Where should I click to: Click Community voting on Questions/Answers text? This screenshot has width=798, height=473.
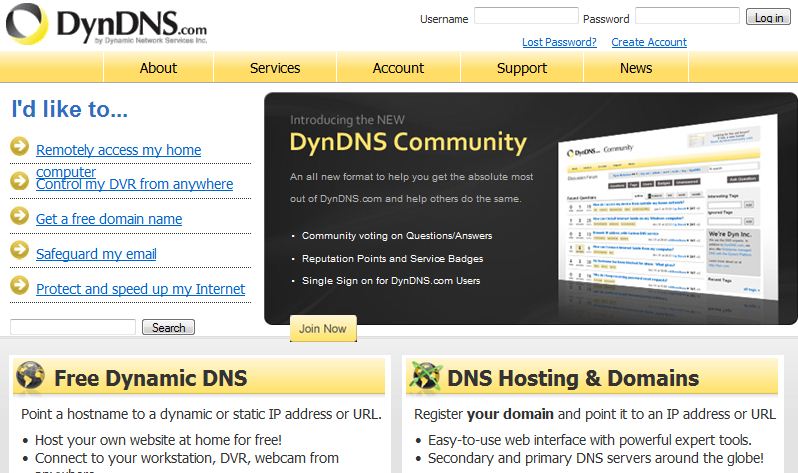[x=397, y=236]
